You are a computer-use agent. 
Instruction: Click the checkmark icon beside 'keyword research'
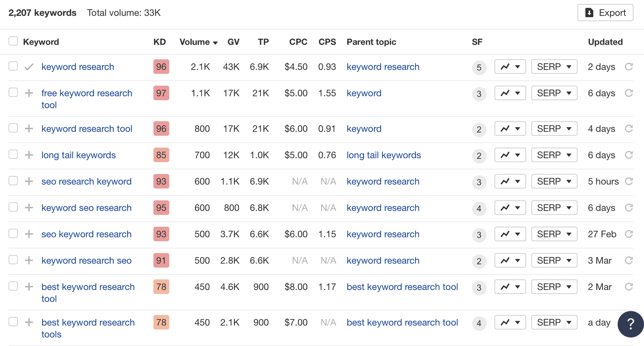tap(29, 67)
